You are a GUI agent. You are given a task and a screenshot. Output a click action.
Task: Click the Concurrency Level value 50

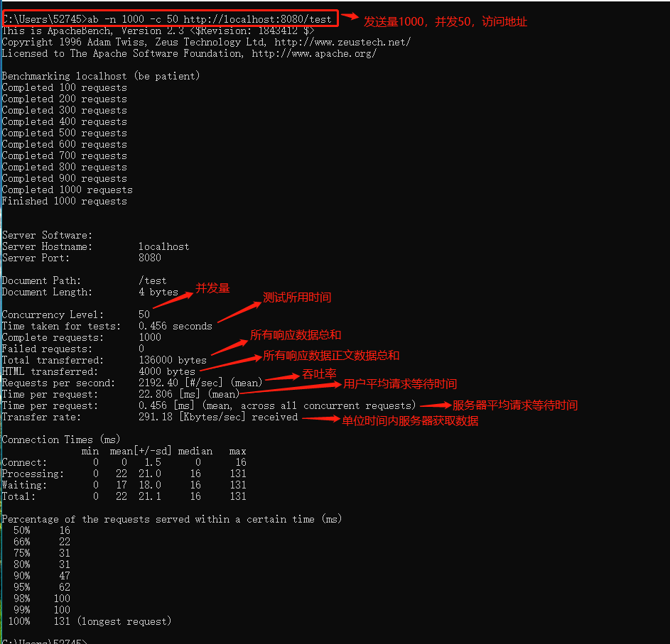tap(144, 315)
